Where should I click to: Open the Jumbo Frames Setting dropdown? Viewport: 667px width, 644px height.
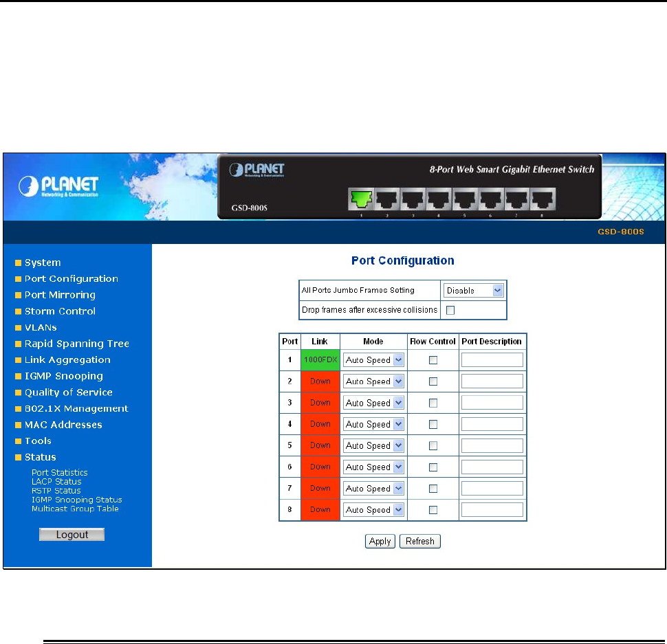tap(474, 290)
